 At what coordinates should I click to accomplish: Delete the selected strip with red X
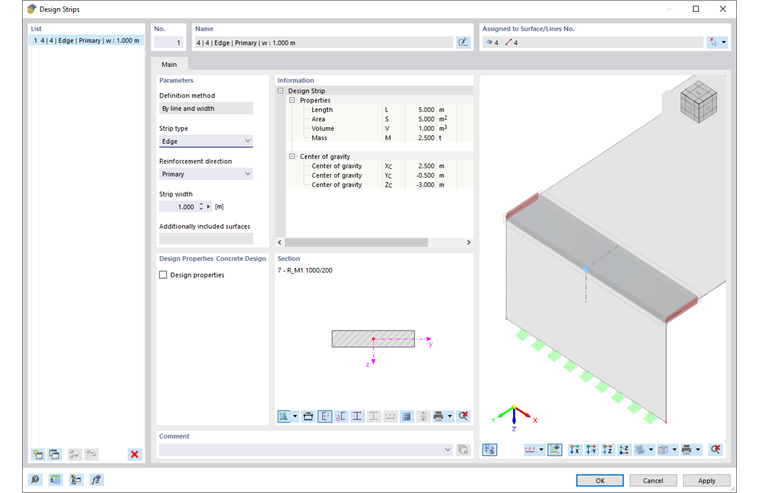[x=134, y=454]
